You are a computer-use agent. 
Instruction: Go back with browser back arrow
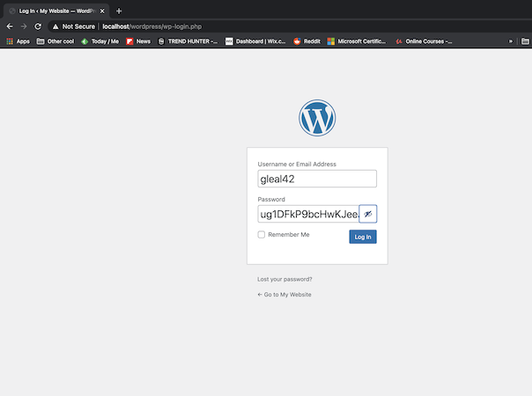10,26
